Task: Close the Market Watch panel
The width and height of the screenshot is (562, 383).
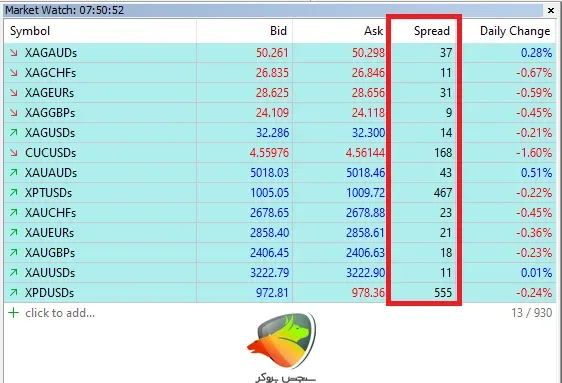Action: click(551, 10)
